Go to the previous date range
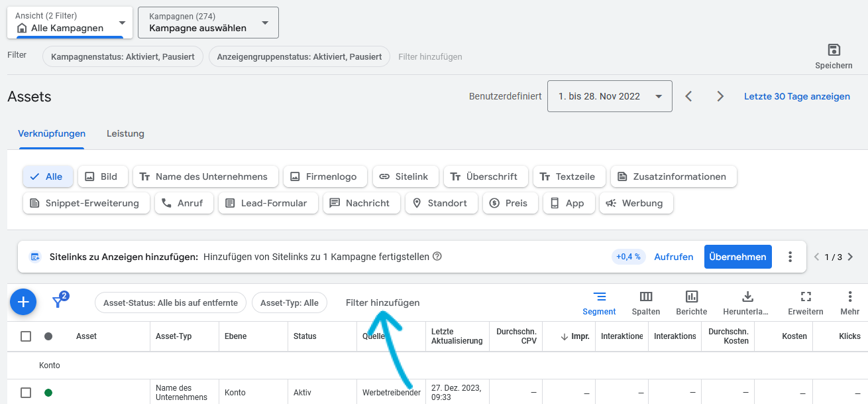The height and width of the screenshot is (404, 868). pos(688,96)
